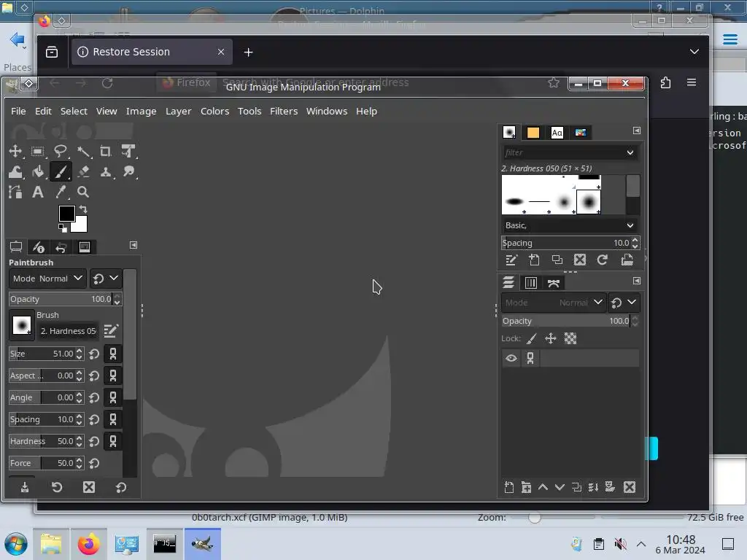Open the Brushes tab

click(x=509, y=133)
